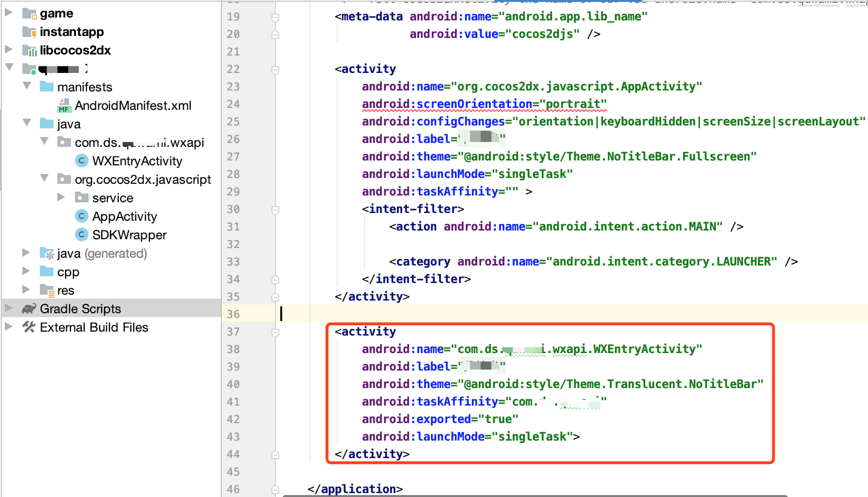The width and height of the screenshot is (868, 497).
Task: Click the External Build Files tools icon
Action: coord(29,327)
